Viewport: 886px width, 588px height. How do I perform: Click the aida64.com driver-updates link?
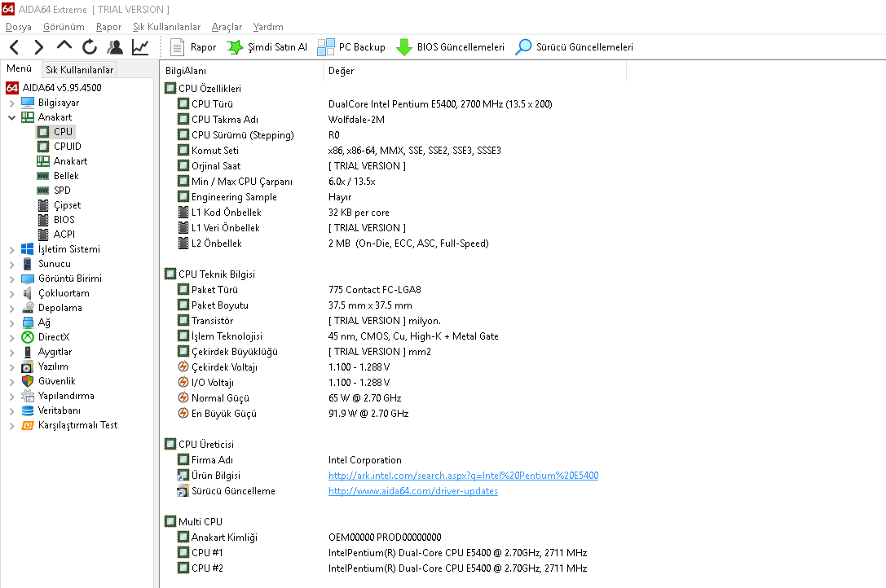(x=412, y=491)
